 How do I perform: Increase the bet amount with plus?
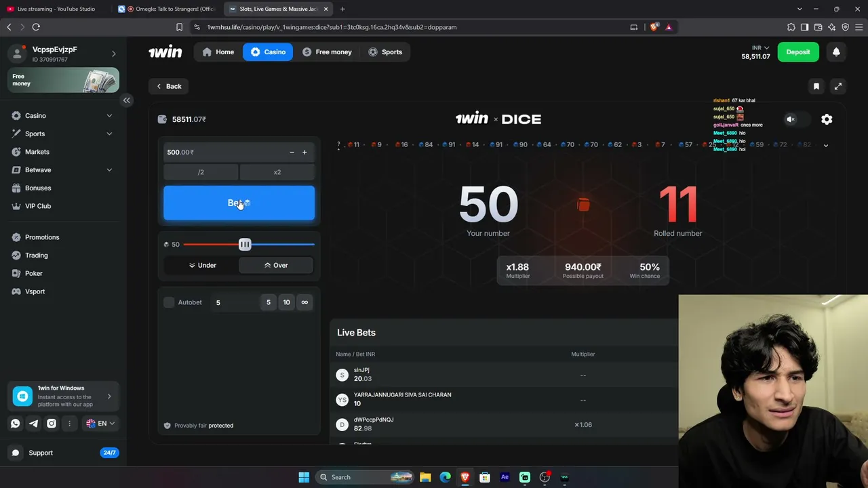(x=304, y=152)
